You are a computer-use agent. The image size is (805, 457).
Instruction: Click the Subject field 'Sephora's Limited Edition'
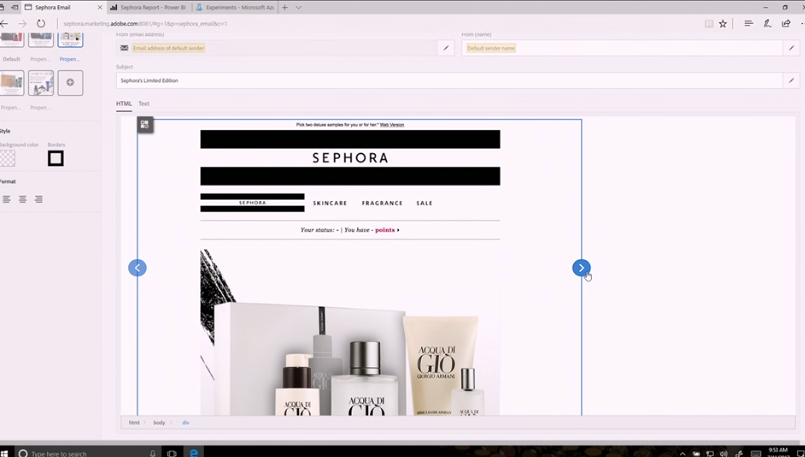point(449,80)
